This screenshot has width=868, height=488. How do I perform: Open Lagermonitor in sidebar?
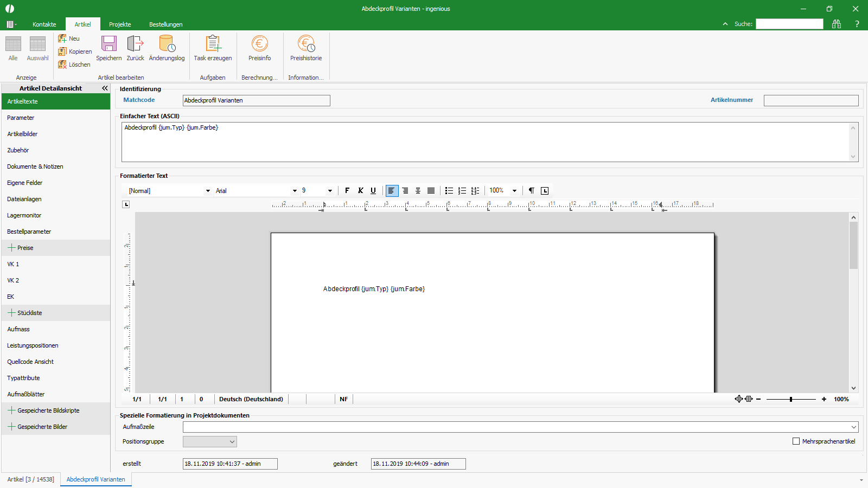pos(55,215)
